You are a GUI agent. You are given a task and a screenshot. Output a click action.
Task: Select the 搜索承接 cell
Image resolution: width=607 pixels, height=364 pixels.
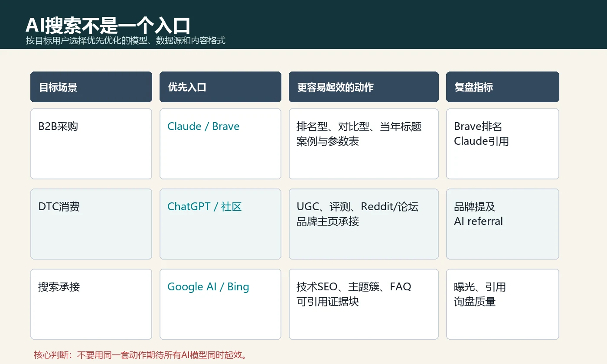[91, 304]
